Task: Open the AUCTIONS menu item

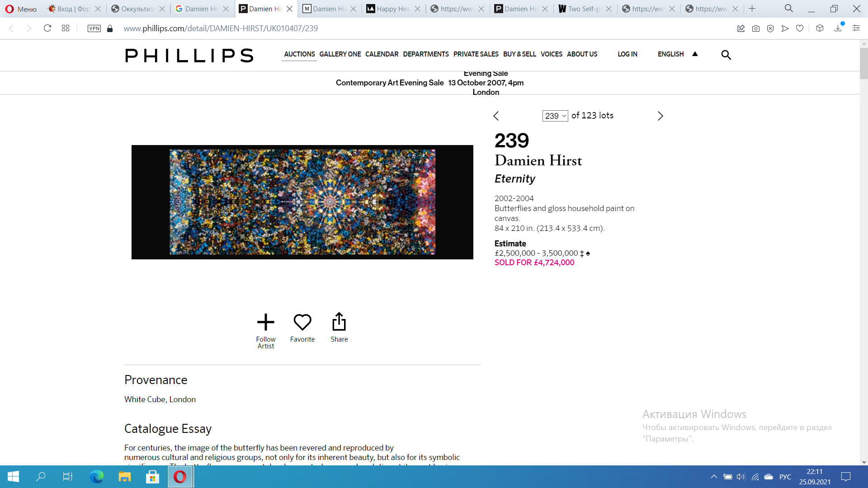Action: [x=299, y=54]
